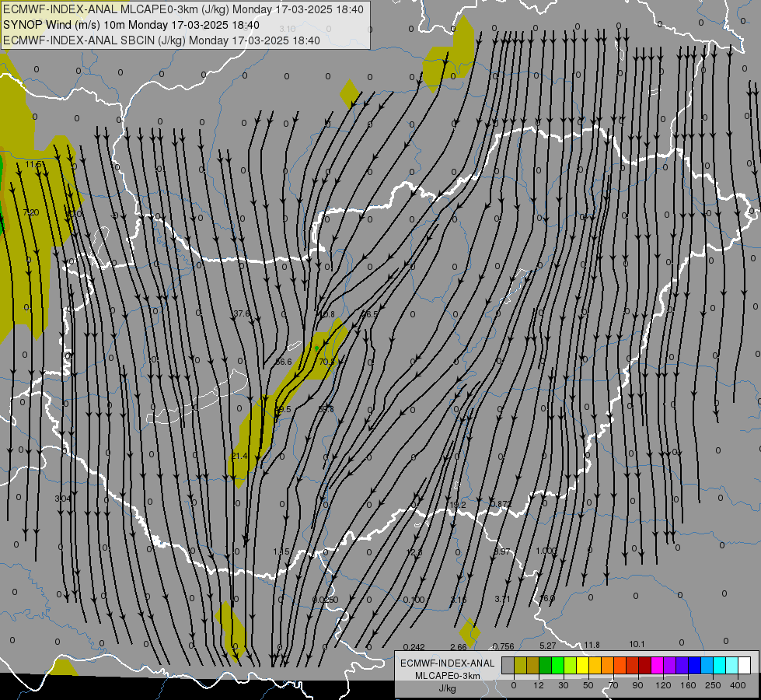
Task: Click the SYNOP Wind 10m title line
Action: click(x=131, y=25)
